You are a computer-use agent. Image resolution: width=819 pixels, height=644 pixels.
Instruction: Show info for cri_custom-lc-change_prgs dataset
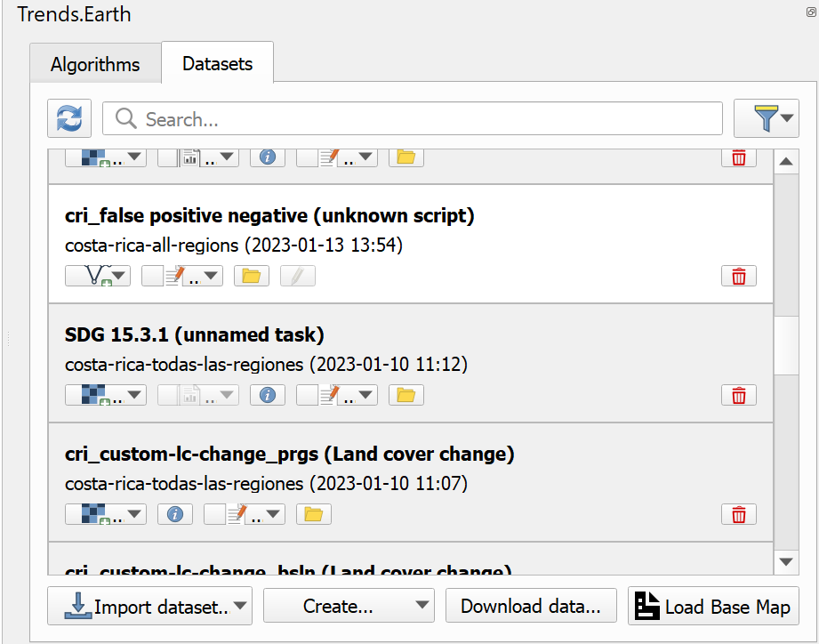(x=174, y=513)
